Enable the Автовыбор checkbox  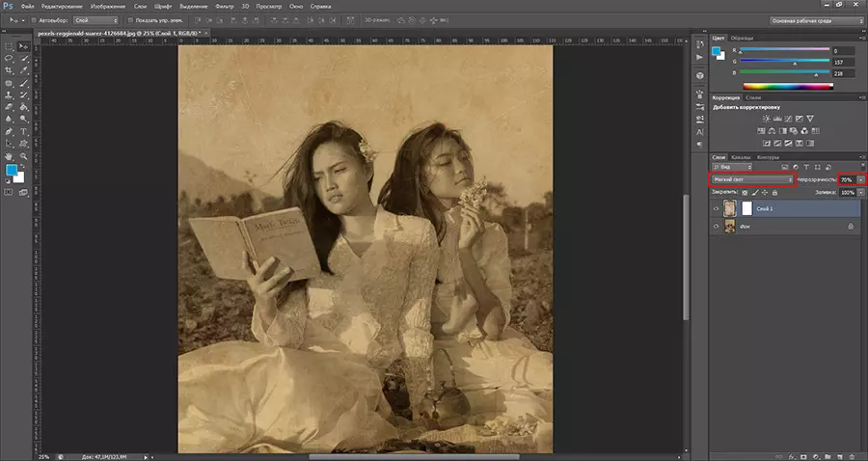tap(36, 19)
